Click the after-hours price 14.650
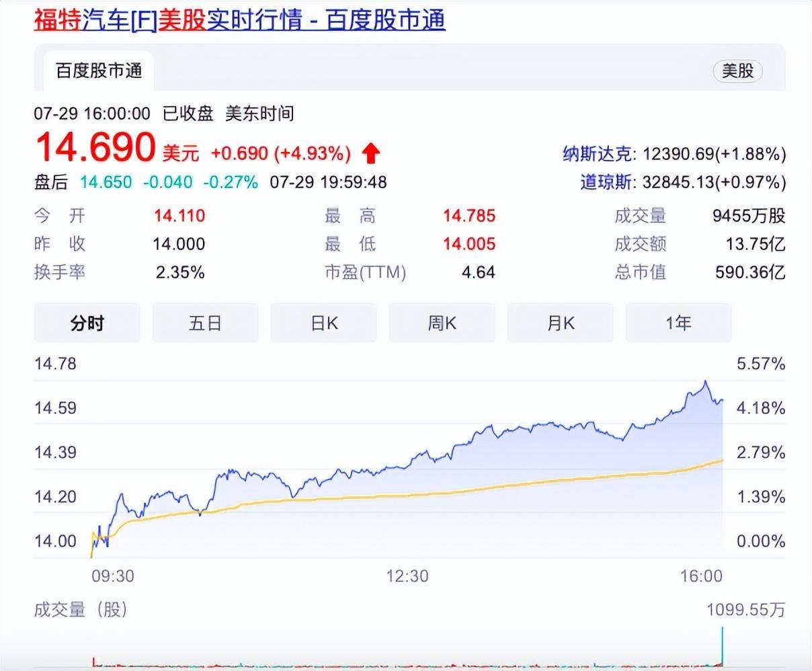 point(106,182)
